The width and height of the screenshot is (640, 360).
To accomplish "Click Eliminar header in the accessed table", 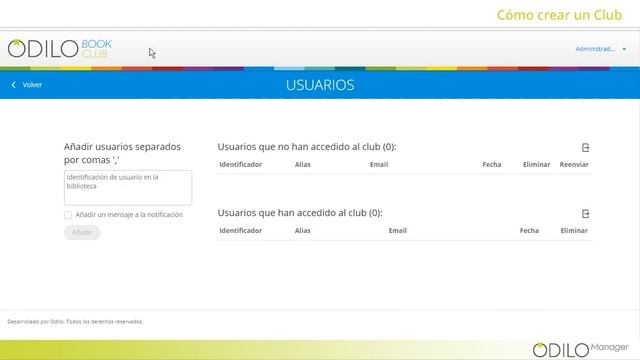I will point(574,231).
